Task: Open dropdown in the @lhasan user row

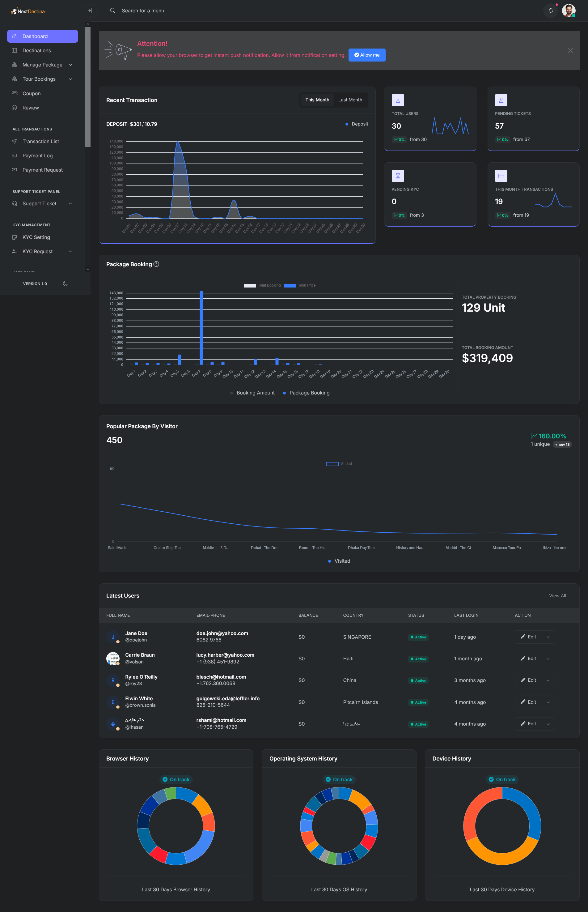Action: pyautogui.click(x=548, y=724)
